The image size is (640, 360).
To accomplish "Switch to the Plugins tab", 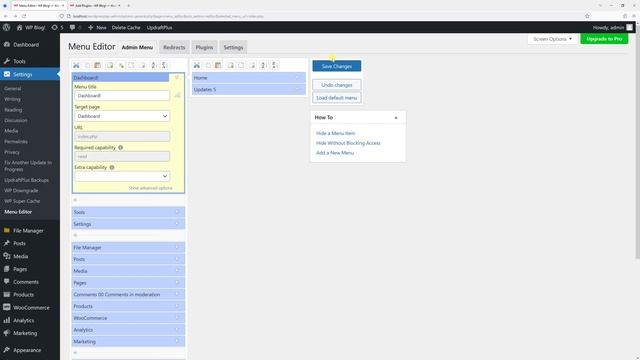I will pyautogui.click(x=204, y=47).
